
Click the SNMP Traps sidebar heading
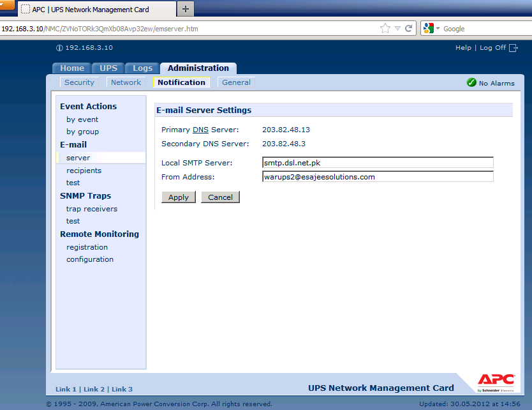pyautogui.click(x=85, y=196)
